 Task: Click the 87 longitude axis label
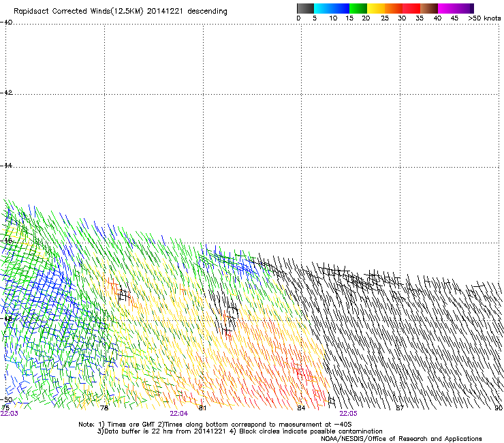[400, 408]
